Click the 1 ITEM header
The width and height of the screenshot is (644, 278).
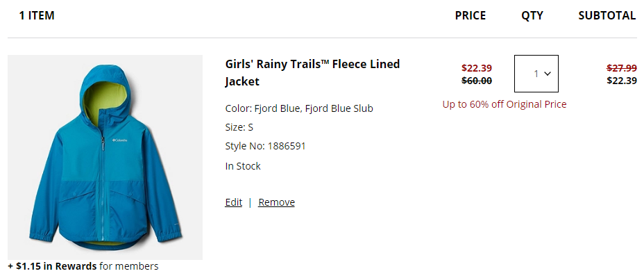pyautogui.click(x=37, y=15)
